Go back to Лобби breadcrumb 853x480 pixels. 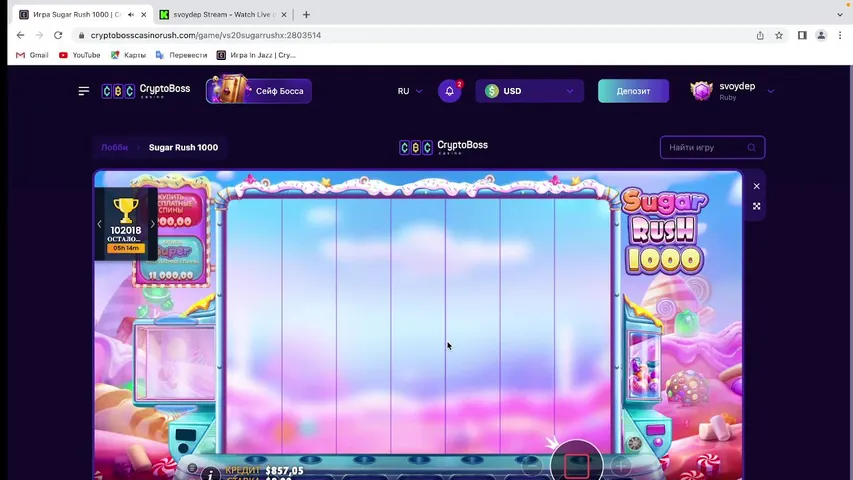[x=114, y=147]
